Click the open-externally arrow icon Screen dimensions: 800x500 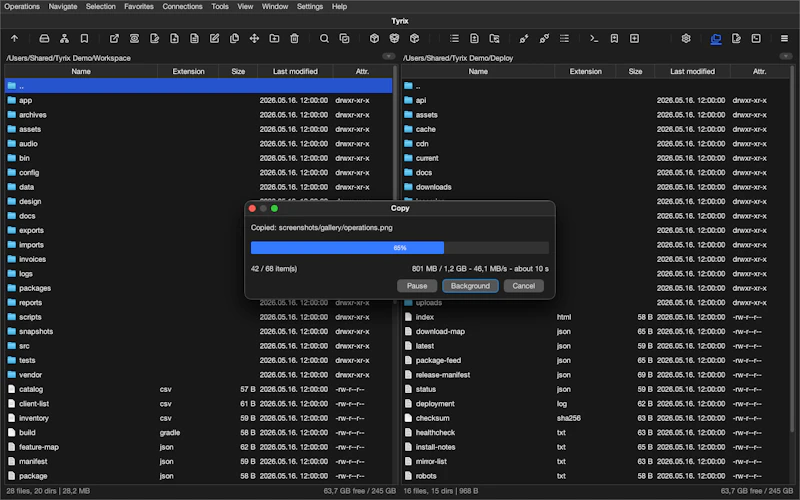pyautogui.click(x=114, y=38)
